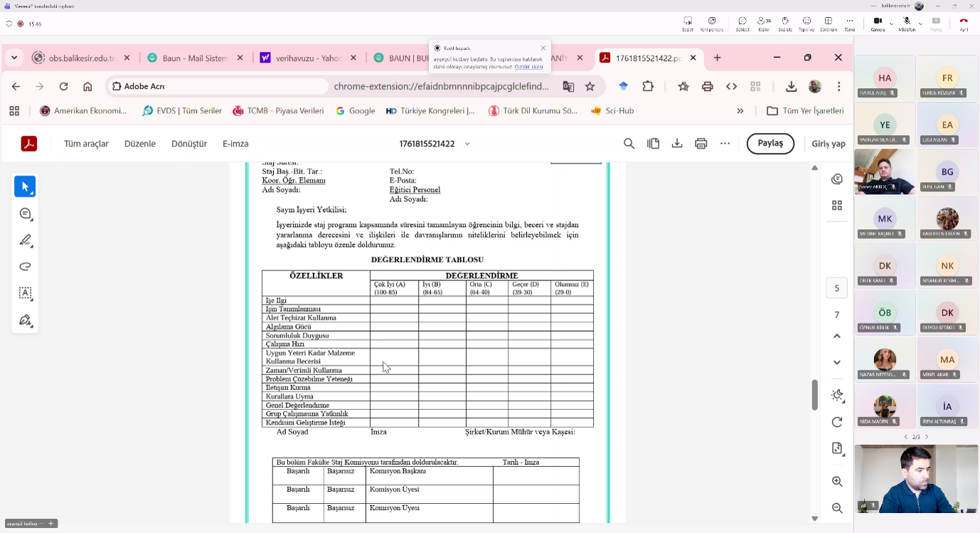Print the PDF from Acrobat toolbar
This screenshot has width=980, height=533.
[x=701, y=144]
